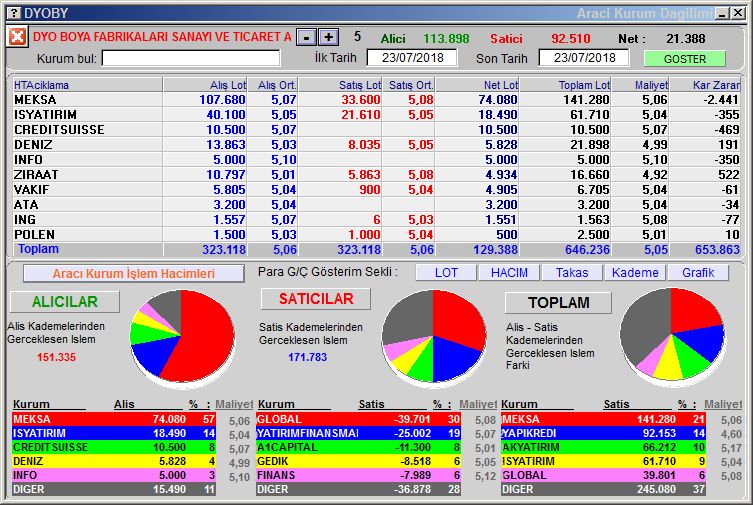Click the red GLOBAL sellers legend row
Screen dimensions: 753x505
[358, 419]
